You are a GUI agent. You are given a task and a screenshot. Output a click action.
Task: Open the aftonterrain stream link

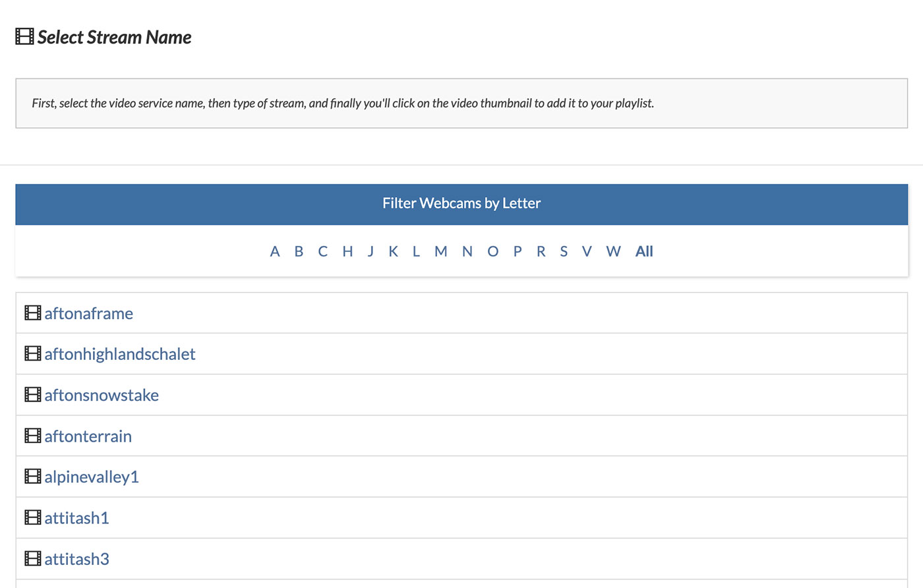[88, 436]
